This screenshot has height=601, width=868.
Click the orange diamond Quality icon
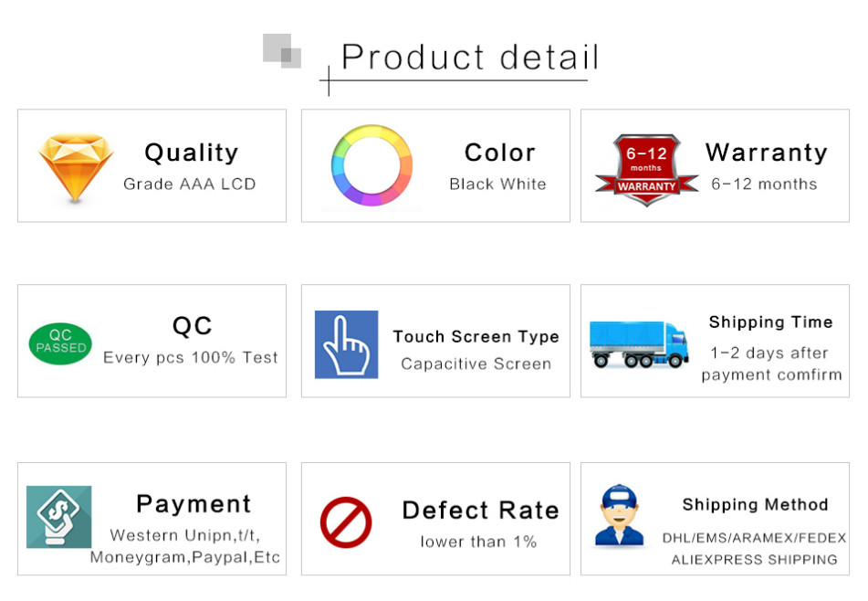(76, 166)
